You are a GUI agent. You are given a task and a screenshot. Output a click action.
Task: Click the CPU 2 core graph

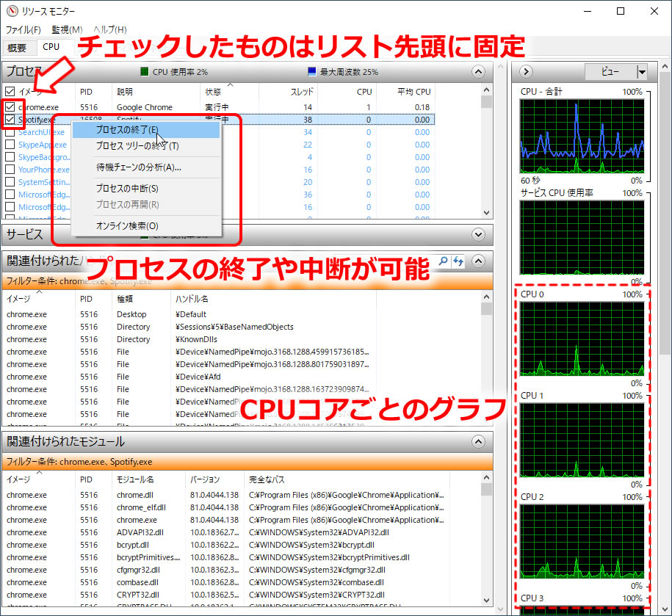[582, 541]
